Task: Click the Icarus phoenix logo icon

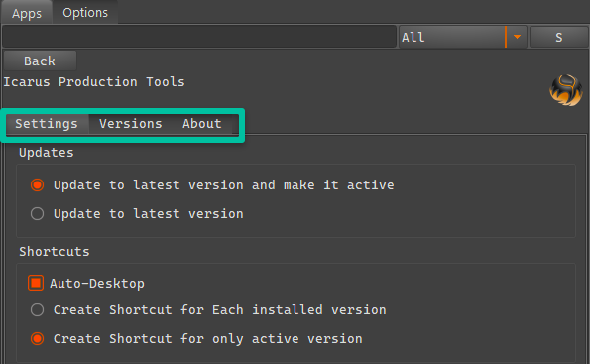Action: (566, 90)
